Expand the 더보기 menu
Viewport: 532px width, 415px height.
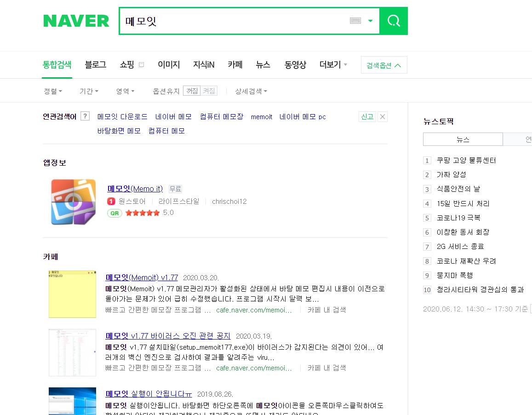point(333,65)
